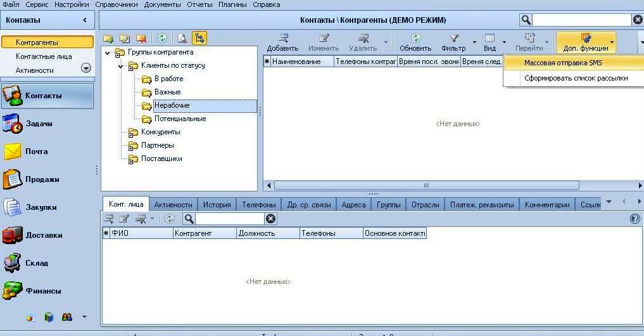Open the Сервис menu
The height and width of the screenshot is (336, 644).
coord(37,4)
